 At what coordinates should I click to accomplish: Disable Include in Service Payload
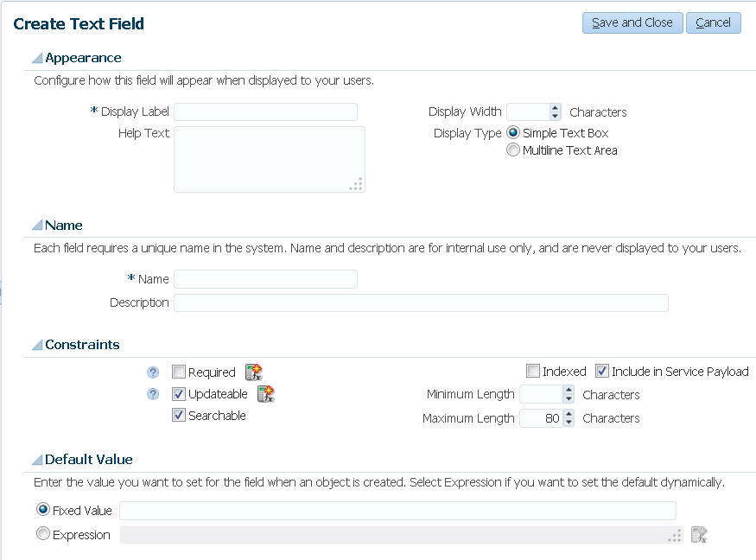(x=602, y=372)
